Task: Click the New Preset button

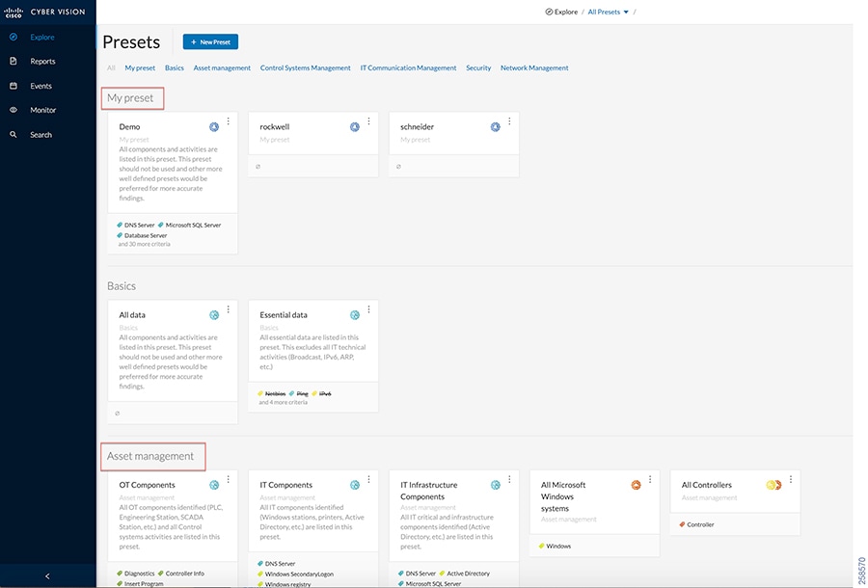Action: click(x=210, y=42)
